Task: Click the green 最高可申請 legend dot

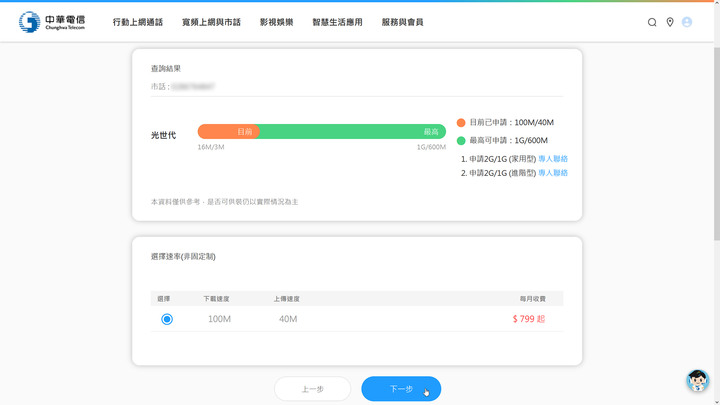Action: pyautogui.click(x=461, y=141)
